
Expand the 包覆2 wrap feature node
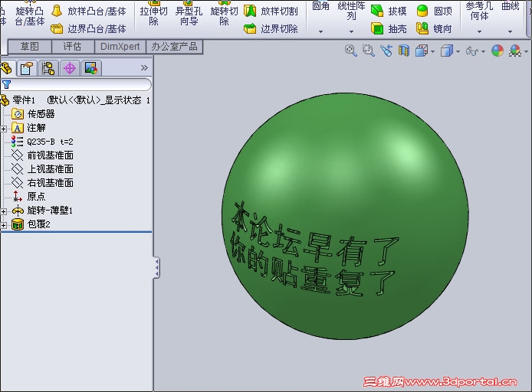point(3,225)
